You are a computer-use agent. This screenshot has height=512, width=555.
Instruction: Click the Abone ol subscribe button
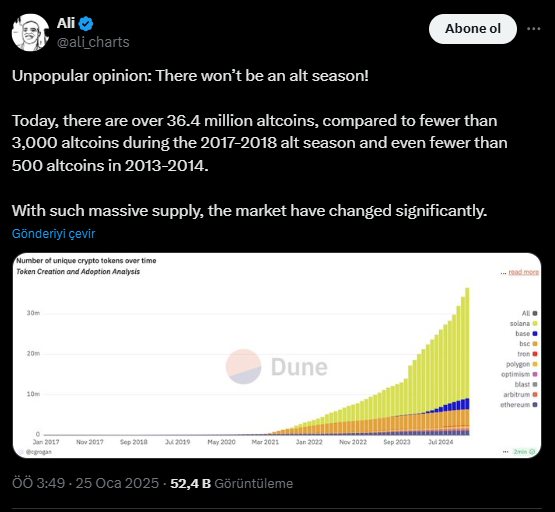point(473,29)
